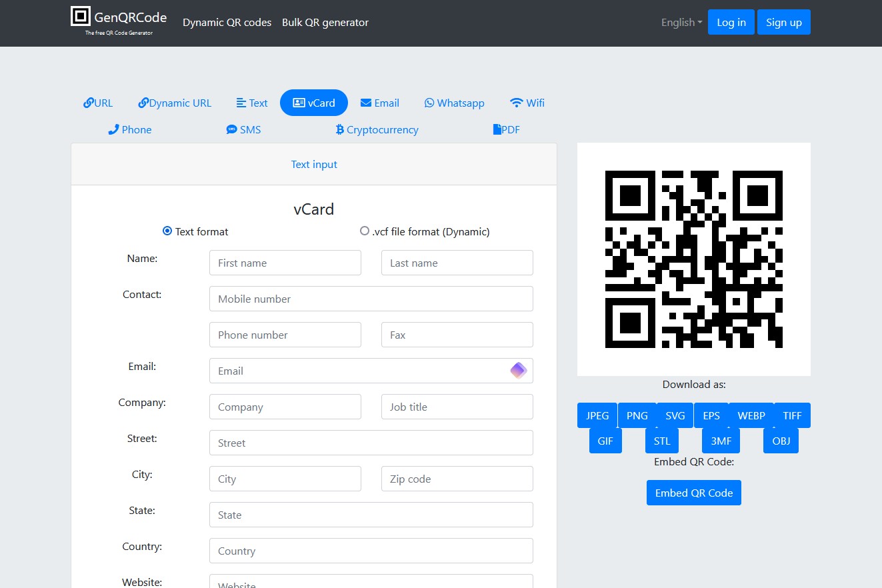Download QR code as OBJ
The width and height of the screenshot is (882, 588).
tap(781, 441)
